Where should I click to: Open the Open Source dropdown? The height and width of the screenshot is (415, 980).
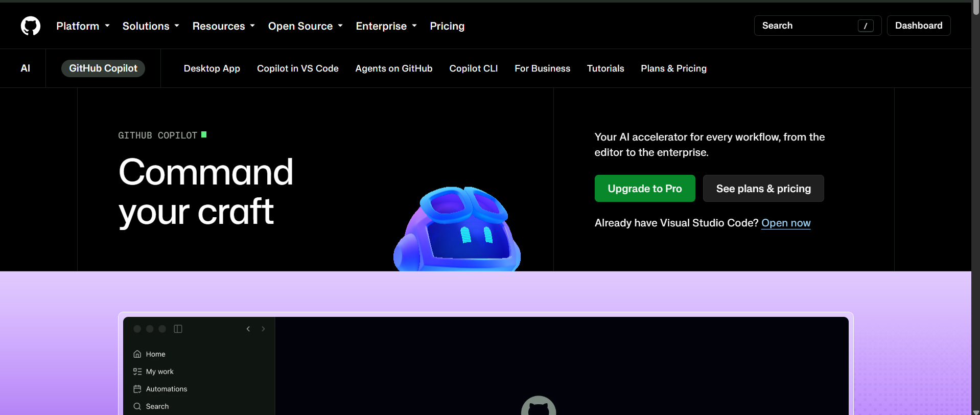pyautogui.click(x=305, y=26)
